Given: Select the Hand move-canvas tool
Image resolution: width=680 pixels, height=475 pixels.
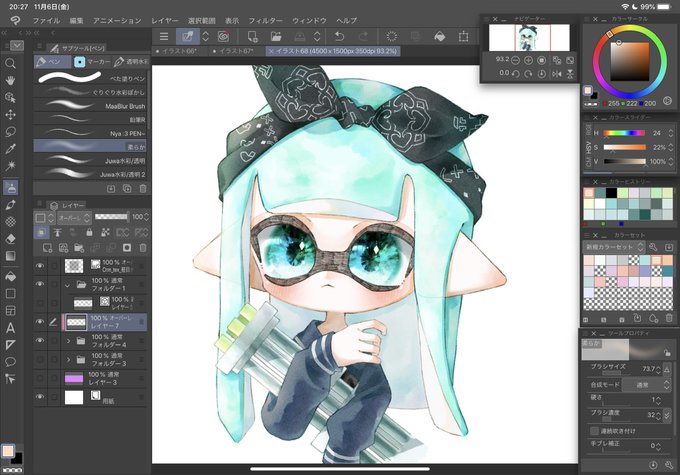Looking at the screenshot, I should [x=10, y=80].
